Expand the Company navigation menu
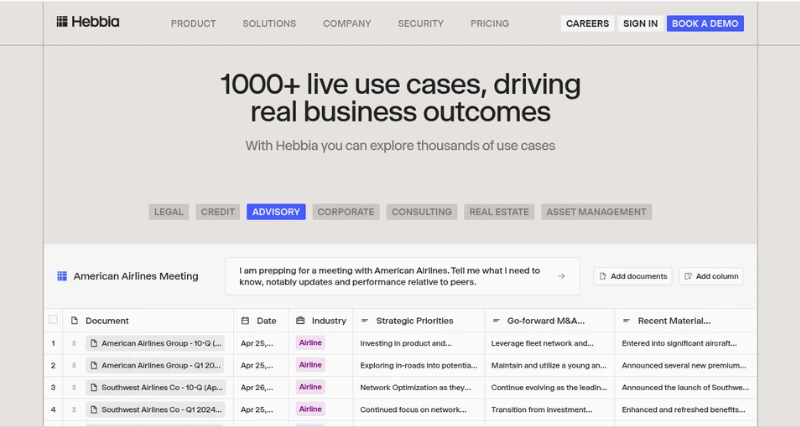Image resolution: width=800 pixels, height=427 pixels. click(346, 23)
